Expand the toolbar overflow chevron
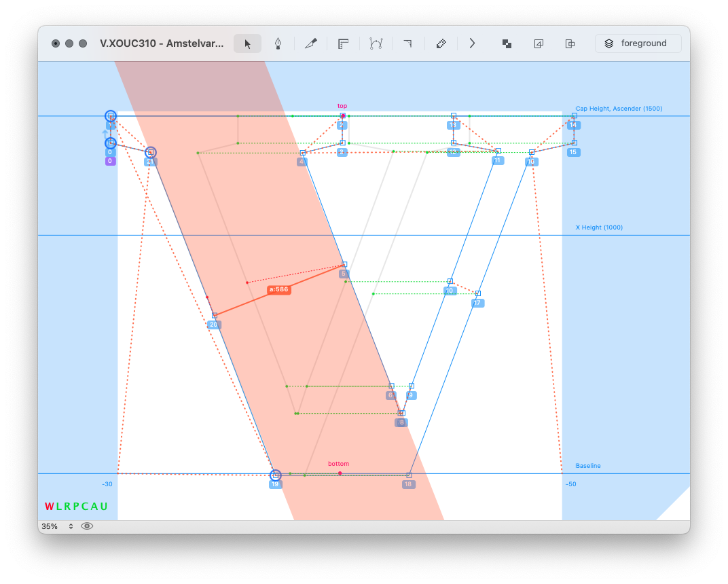728x584 pixels. coord(473,43)
